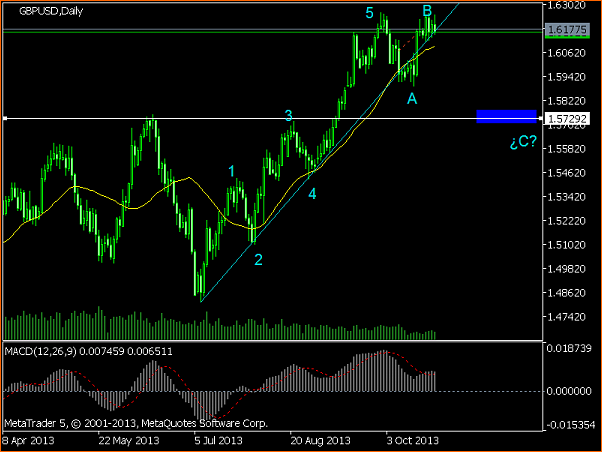Click the blue target zone rectangle
The height and width of the screenshot is (452, 602).
click(x=506, y=116)
